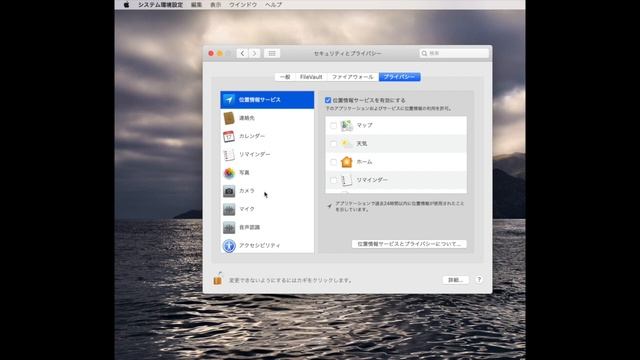Click the リマインダー app icon in the list
Viewport: 640px width, 360px height.
tap(347, 180)
